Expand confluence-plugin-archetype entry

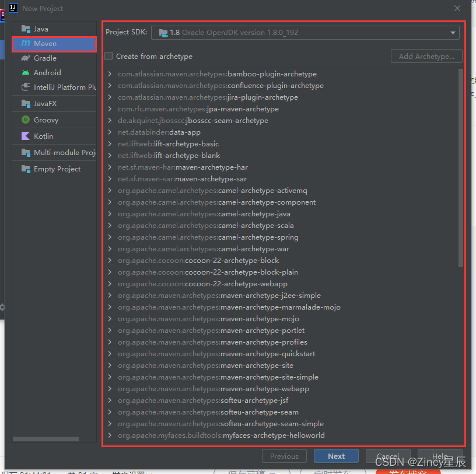pyautogui.click(x=110, y=86)
